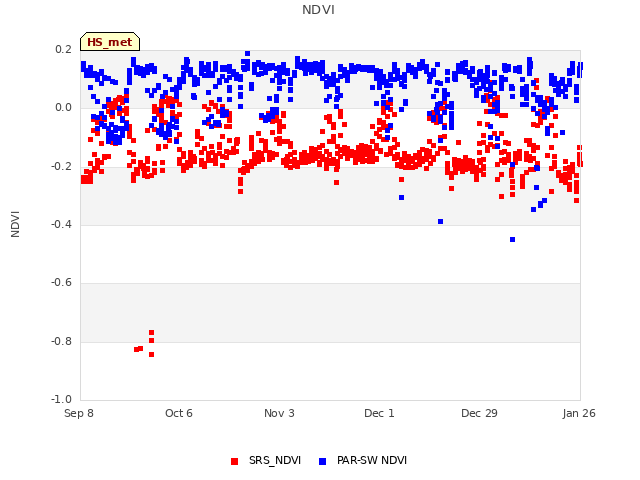Screen dimensions: 640x480
Task: Click the -0.2 y-axis tick label
Action: [x=61, y=166]
